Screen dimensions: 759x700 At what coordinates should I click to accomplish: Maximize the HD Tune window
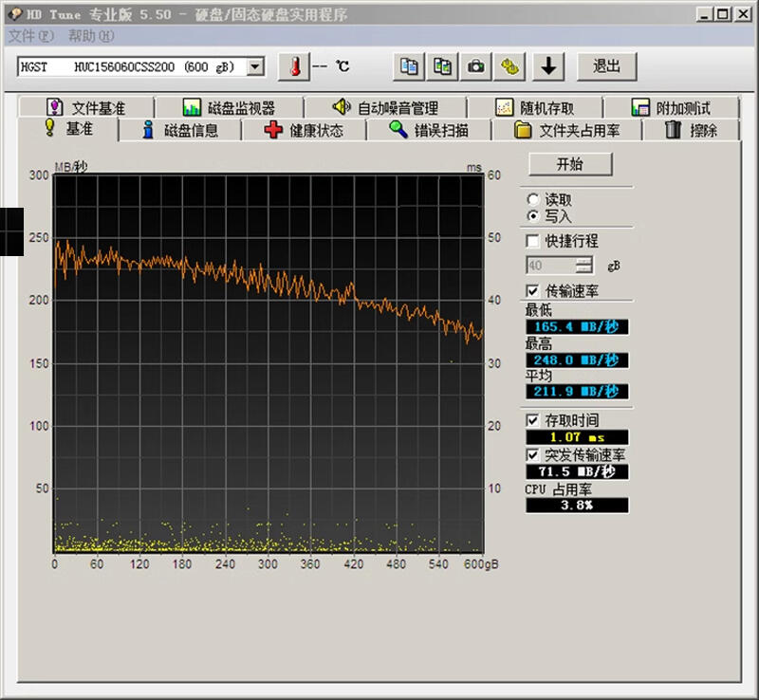(x=722, y=14)
